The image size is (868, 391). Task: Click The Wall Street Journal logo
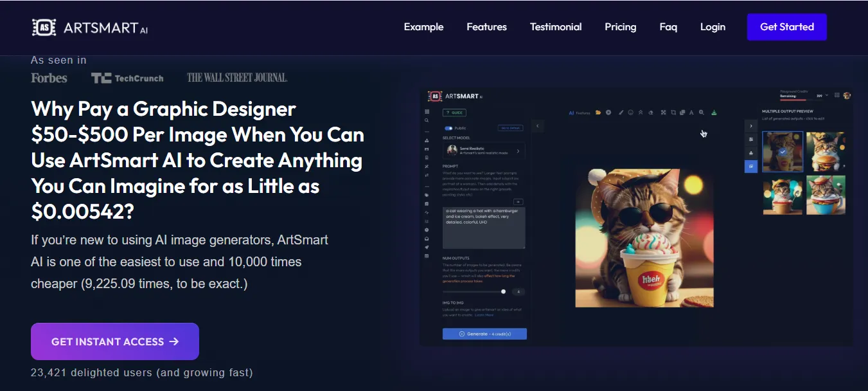coord(237,78)
